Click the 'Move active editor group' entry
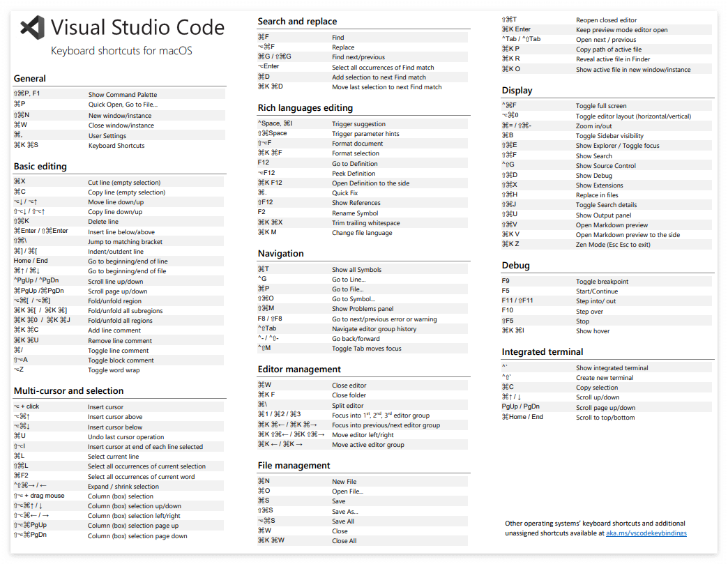Screen dimensions: 728x564 367,445
